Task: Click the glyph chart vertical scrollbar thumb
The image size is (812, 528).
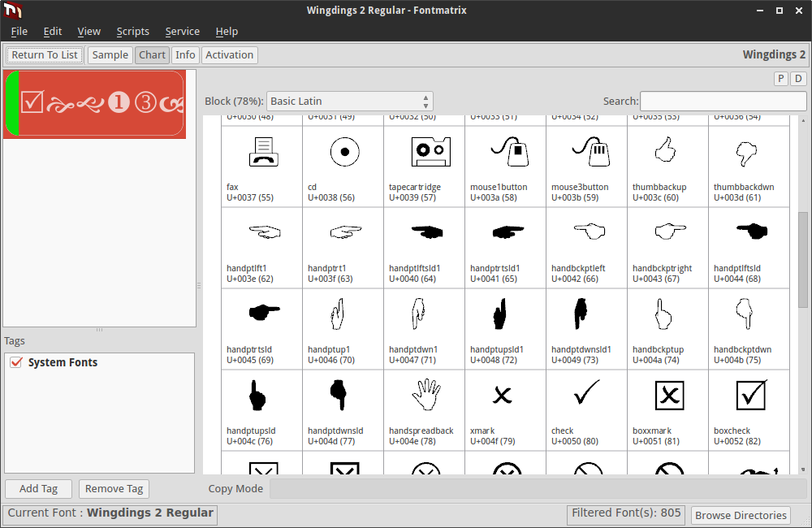Action: [803, 260]
